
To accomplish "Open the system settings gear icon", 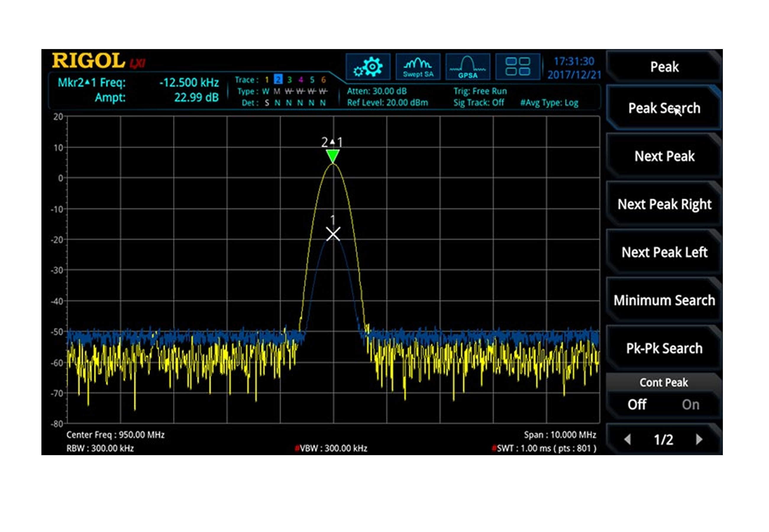I will click(368, 67).
